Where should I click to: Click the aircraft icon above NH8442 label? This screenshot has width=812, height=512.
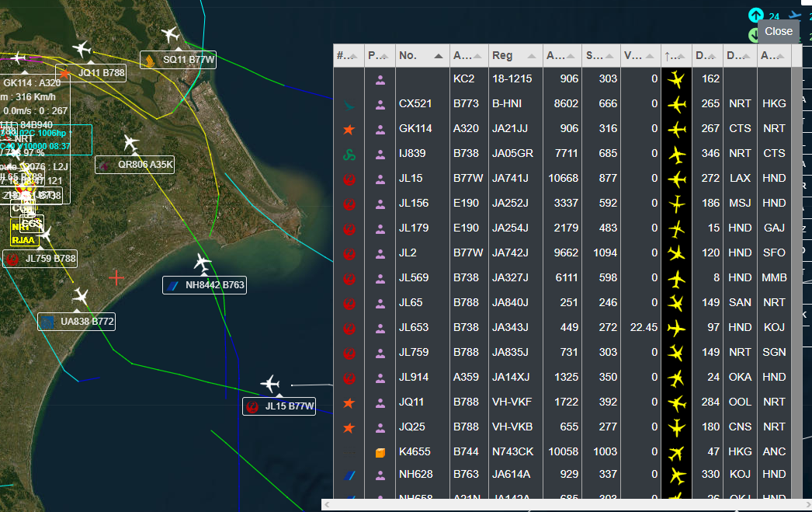pos(203,263)
